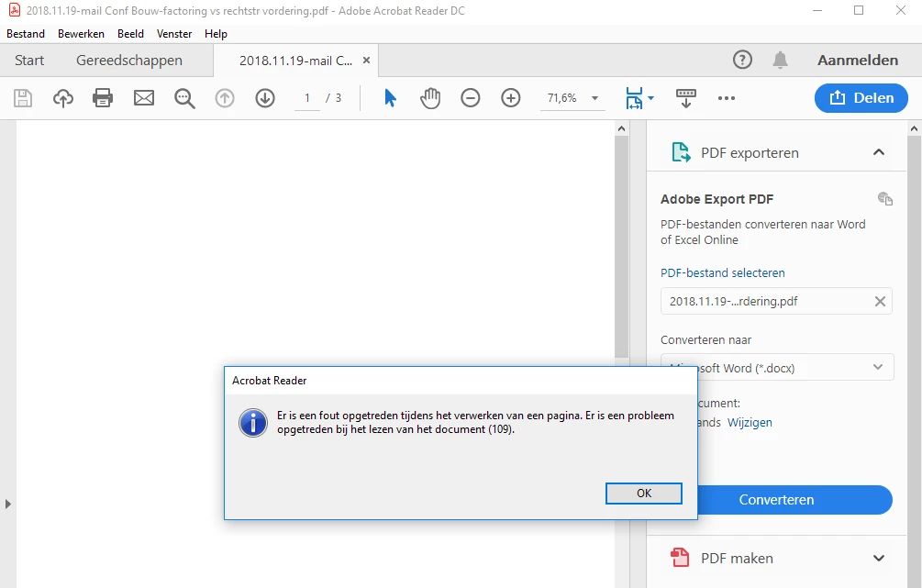Click the page number input field
922x588 pixels.
(x=307, y=98)
